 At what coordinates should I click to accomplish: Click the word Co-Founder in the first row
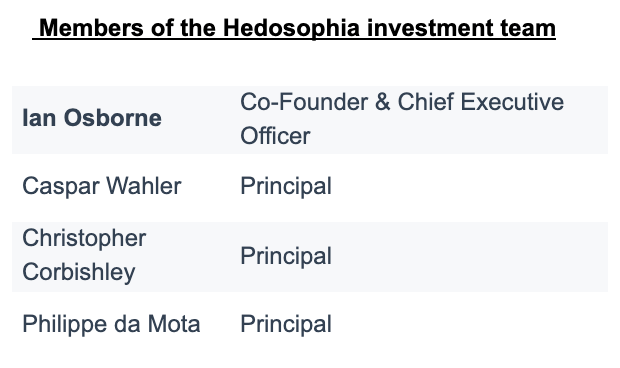[x=304, y=102]
